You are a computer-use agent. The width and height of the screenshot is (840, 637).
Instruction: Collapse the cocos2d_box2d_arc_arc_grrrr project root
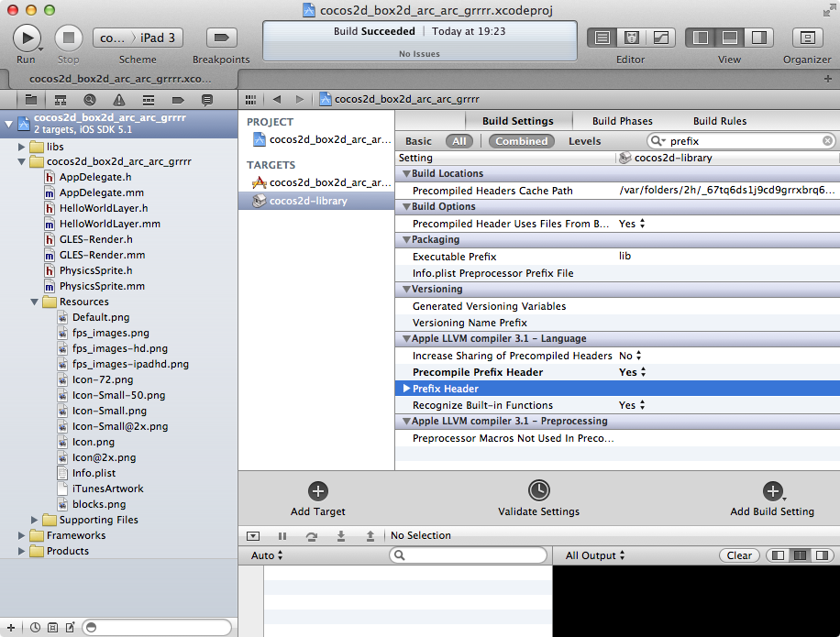[8, 124]
